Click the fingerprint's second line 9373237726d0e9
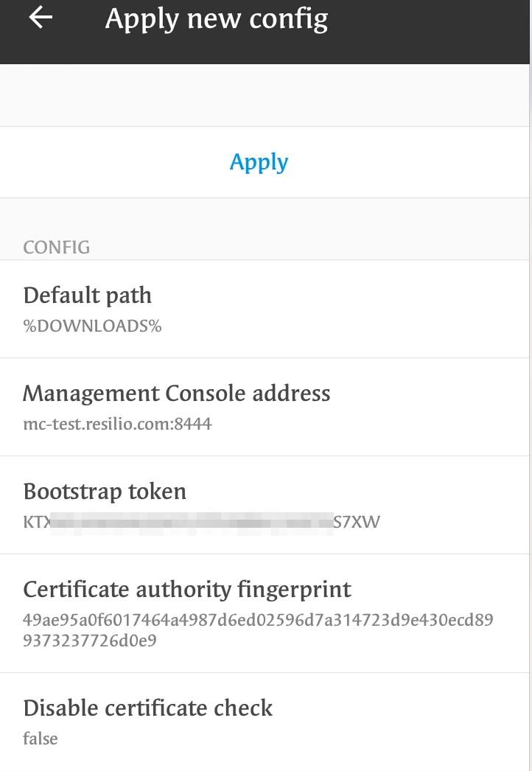Image resolution: width=532 pixels, height=771 pixels. click(90, 641)
